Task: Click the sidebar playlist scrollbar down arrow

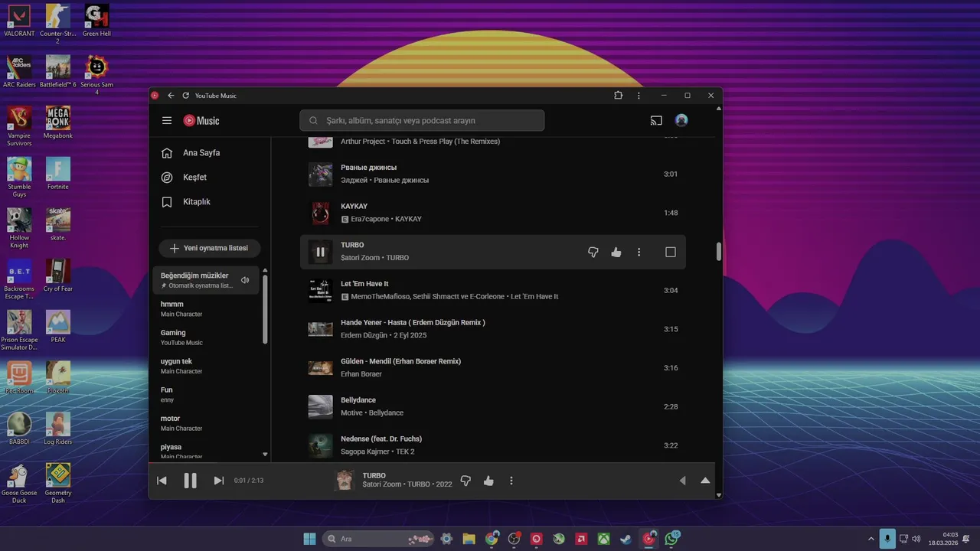Action: coord(266,455)
